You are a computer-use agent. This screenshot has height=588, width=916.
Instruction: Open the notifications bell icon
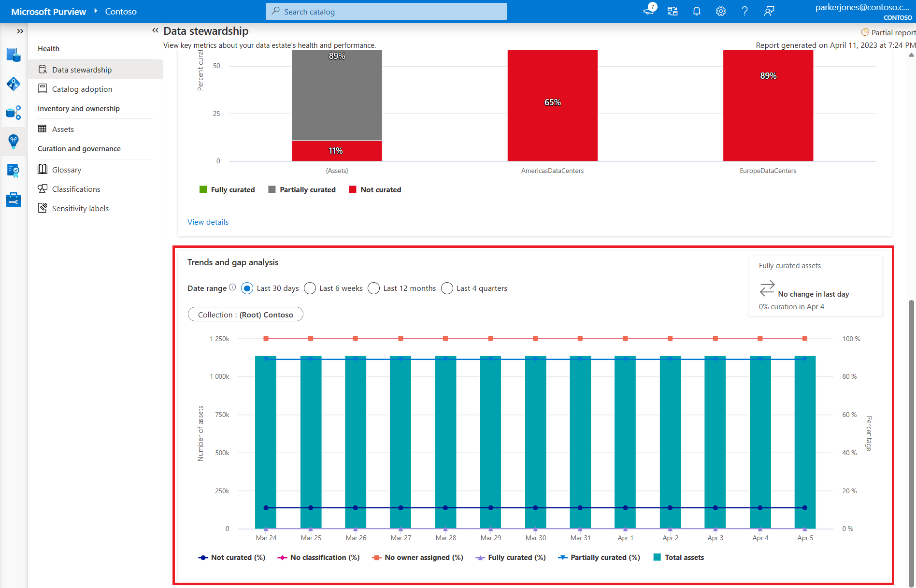(x=696, y=11)
